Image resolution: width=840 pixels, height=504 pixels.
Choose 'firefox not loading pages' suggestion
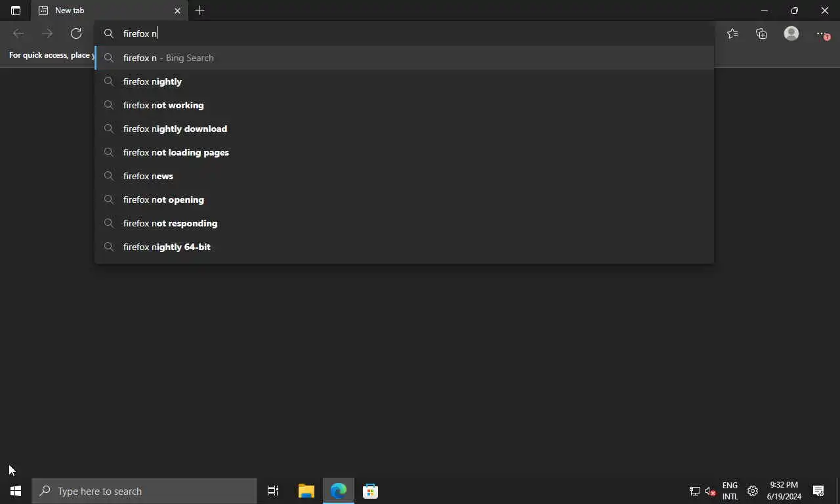404,152
